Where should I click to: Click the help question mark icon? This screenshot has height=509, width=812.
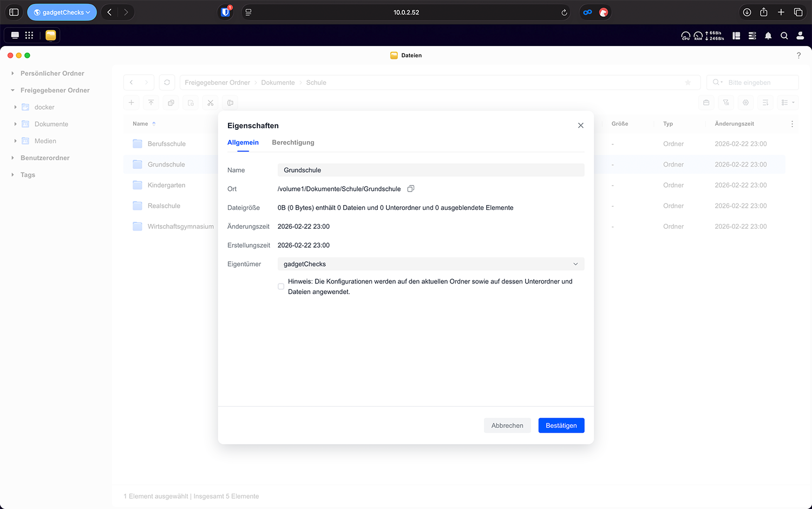tap(798, 55)
